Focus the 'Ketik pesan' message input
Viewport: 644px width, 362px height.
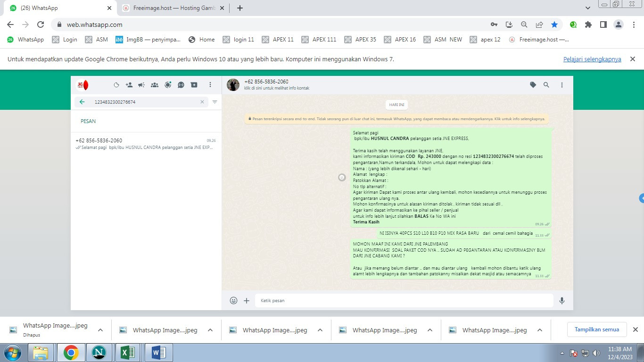(x=404, y=300)
